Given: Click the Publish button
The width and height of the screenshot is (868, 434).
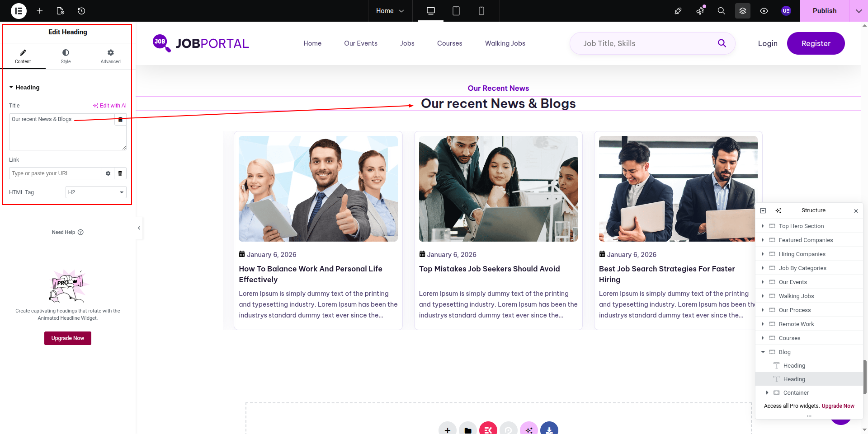Looking at the screenshot, I should (x=825, y=11).
